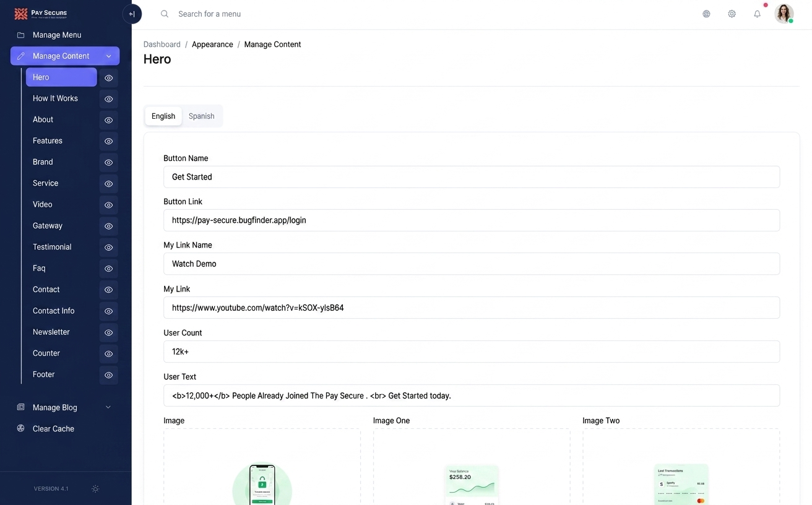Image resolution: width=812 pixels, height=505 pixels.
Task: Click the User Count input field
Action: click(472, 352)
